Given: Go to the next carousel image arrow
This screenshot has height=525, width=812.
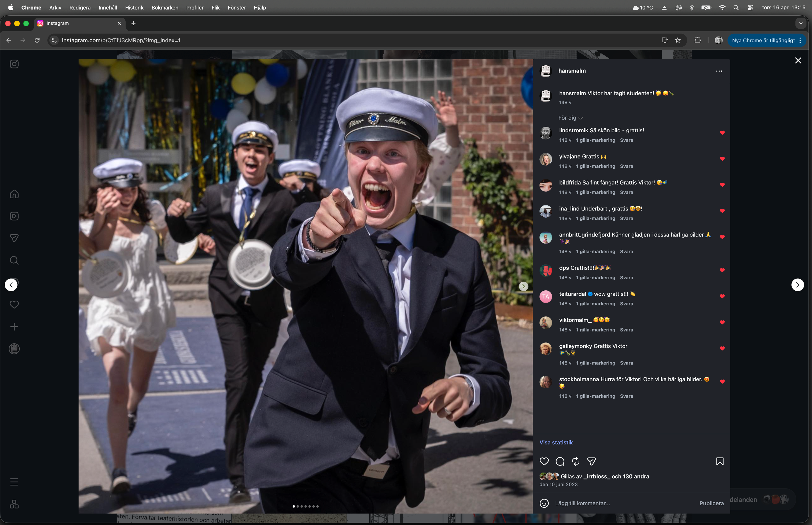Looking at the screenshot, I should pyautogui.click(x=523, y=286).
